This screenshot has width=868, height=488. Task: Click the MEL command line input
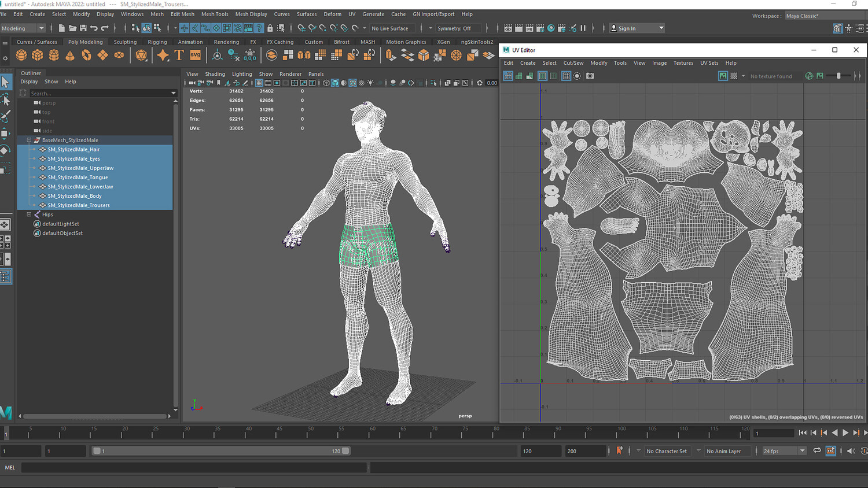point(194,467)
